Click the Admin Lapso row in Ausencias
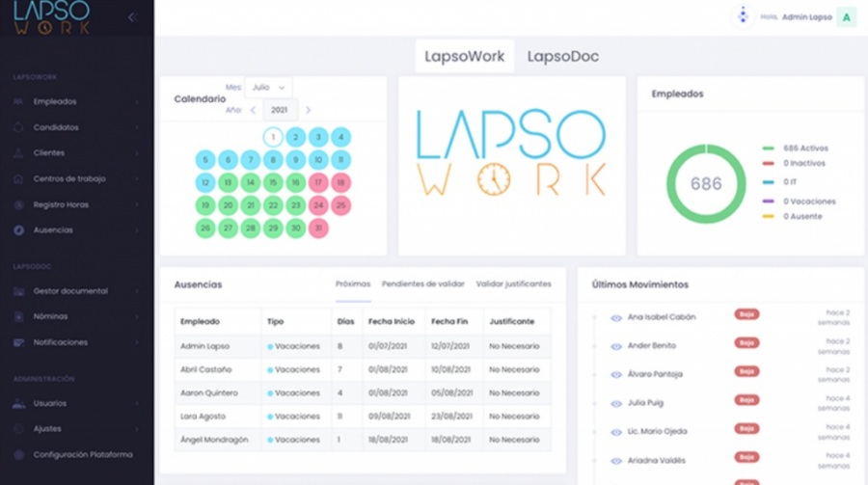This screenshot has height=485, width=868. click(363, 346)
